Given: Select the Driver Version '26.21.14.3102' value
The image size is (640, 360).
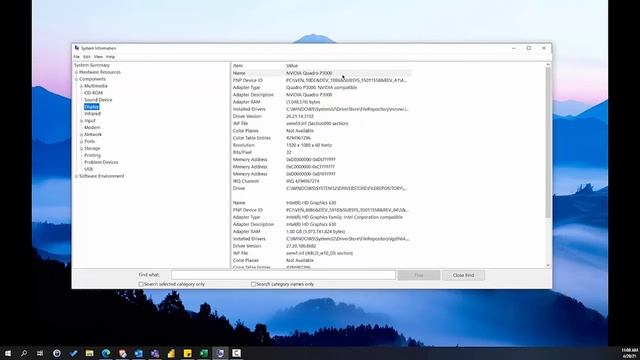Looking at the screenshot, I should click(x=300, y=116).
